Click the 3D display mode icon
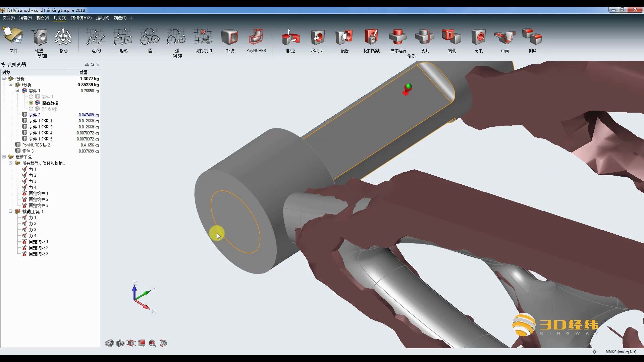This screenshot has height=362, width=644. pos(163,343)
